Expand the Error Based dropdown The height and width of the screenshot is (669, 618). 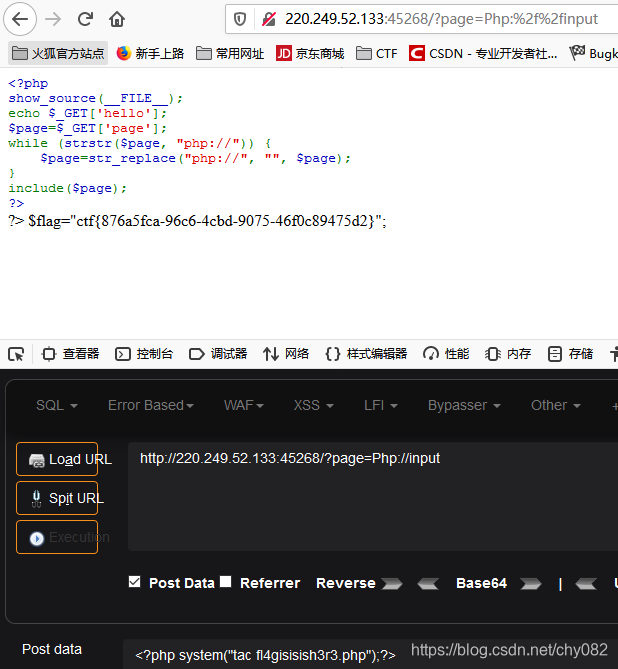tap(151, 405)
